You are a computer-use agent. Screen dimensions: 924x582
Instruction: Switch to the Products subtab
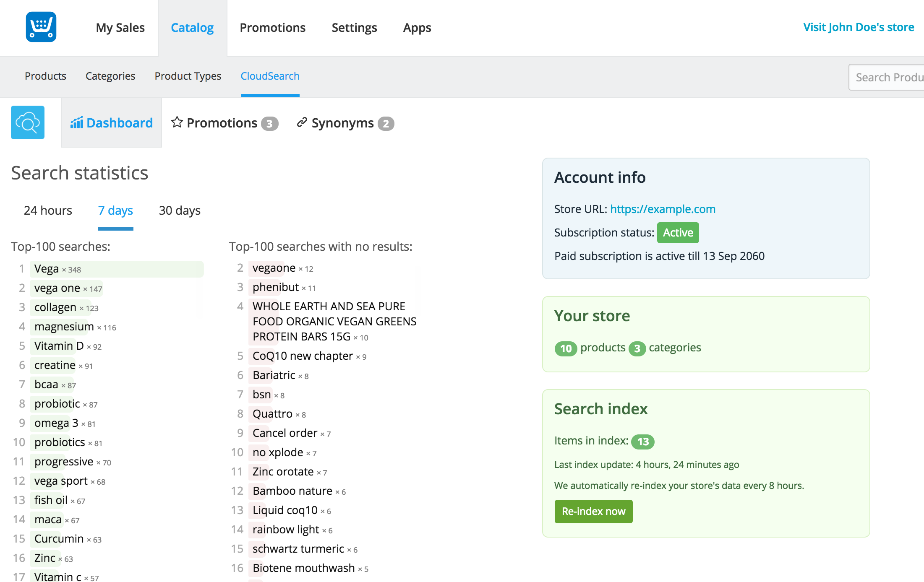[x=45, y=76]
